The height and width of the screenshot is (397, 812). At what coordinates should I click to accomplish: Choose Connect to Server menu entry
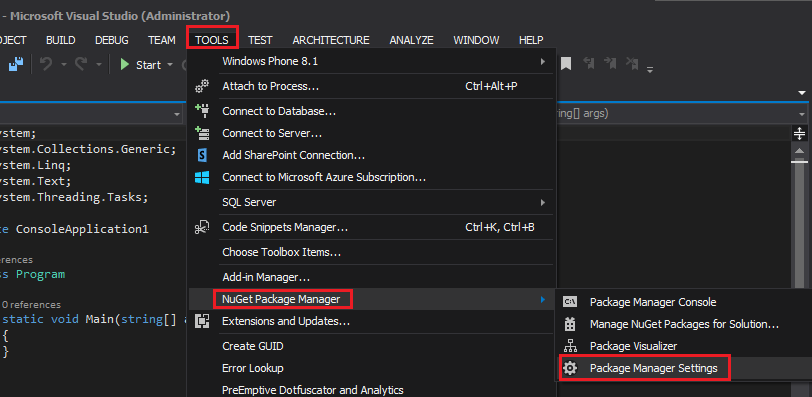tap(372, 133)
